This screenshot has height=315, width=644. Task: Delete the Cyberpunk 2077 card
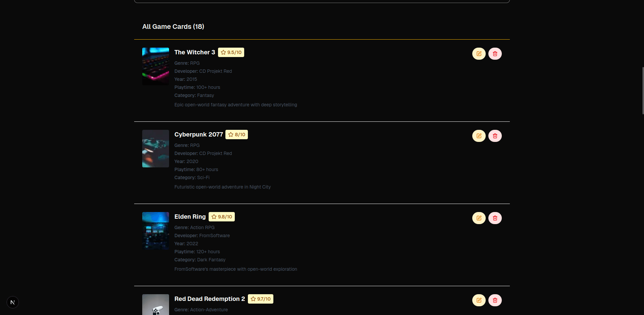[495, 136]
